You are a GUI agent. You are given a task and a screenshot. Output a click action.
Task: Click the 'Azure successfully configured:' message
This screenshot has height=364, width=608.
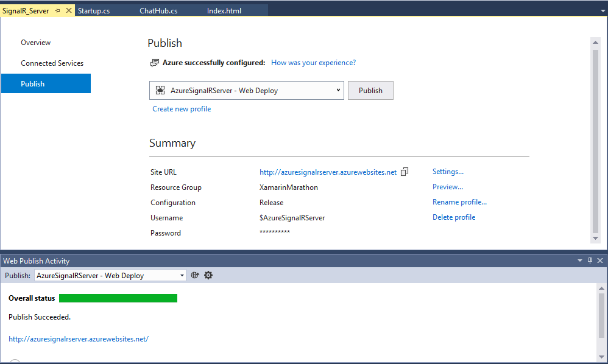point(214,63)
